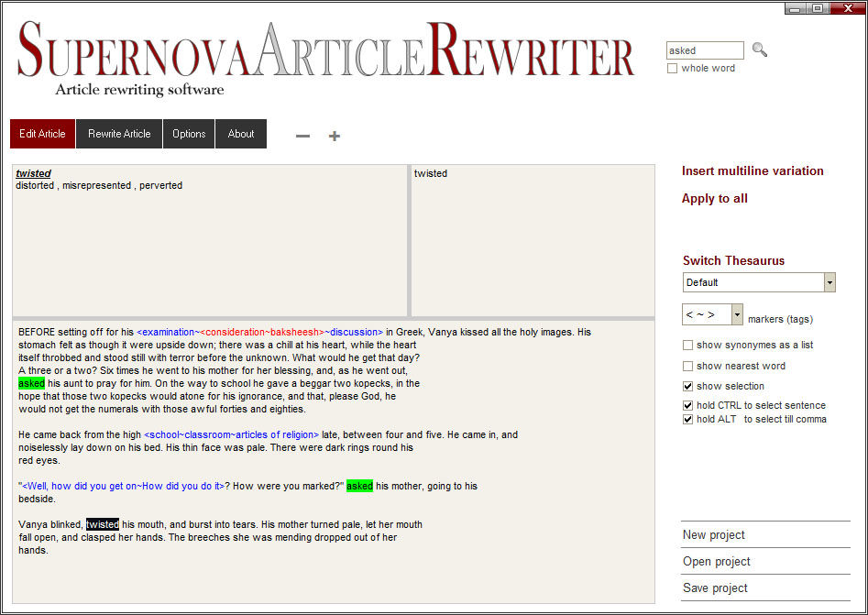Open the About tab
The height and width of the screenshot is (615, 868).
coord(241,134)
